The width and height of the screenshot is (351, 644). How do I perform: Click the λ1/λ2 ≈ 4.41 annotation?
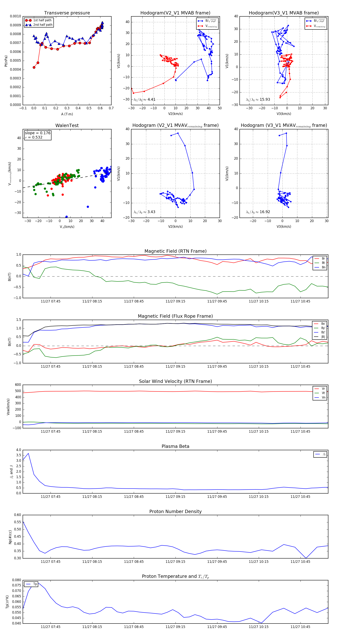click(x=144, y=100)
